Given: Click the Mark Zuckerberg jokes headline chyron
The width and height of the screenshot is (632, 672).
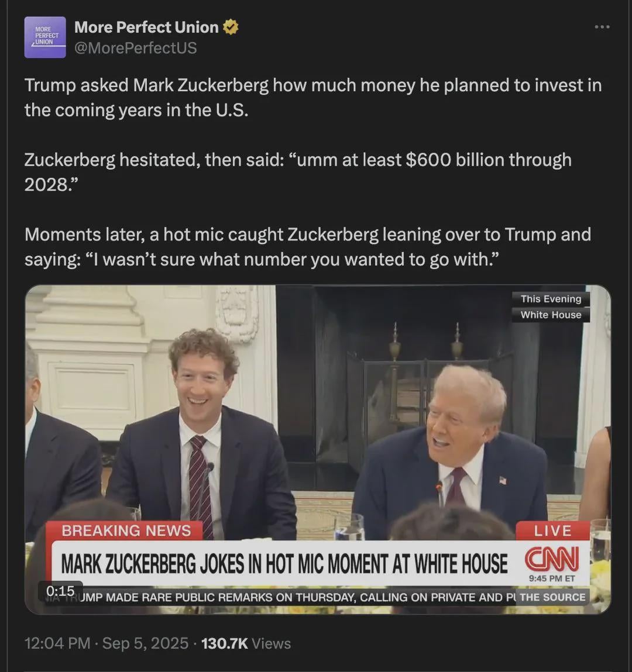Looking at the screenshot, I should coord(284,563).
